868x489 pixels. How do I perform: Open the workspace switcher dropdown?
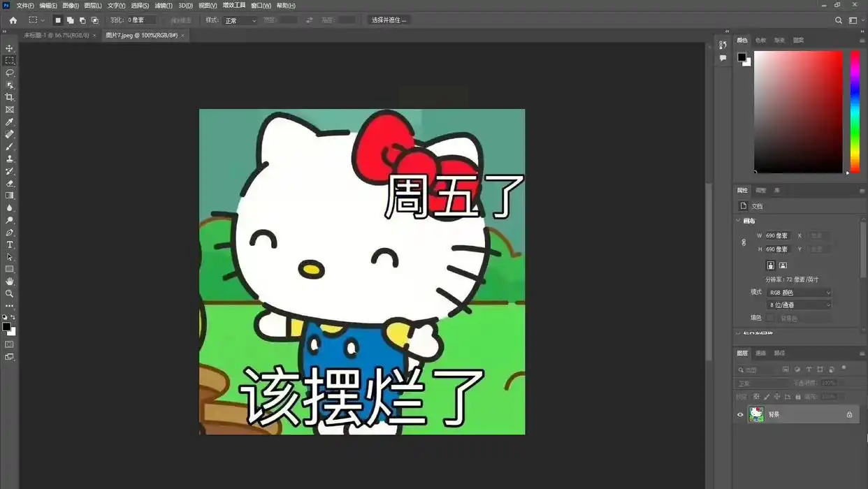pos(854,20)
